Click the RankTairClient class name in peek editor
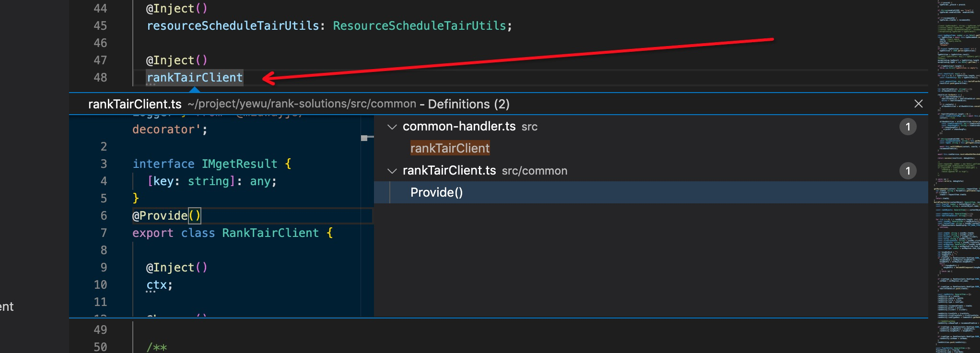The image size is (980, 353). [x=270, y=233]
